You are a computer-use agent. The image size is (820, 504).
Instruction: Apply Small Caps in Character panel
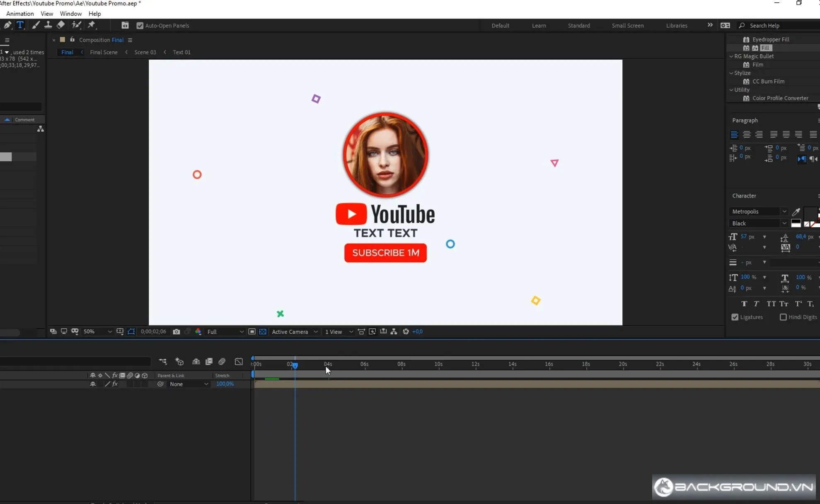click(x=784, y=304)
